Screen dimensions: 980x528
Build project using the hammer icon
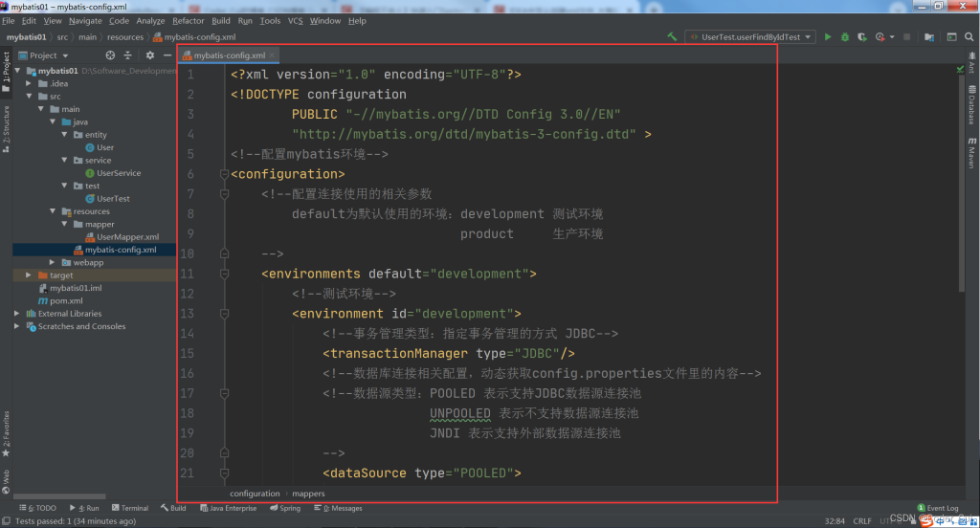pyautogui.click(x=672, y=37)
